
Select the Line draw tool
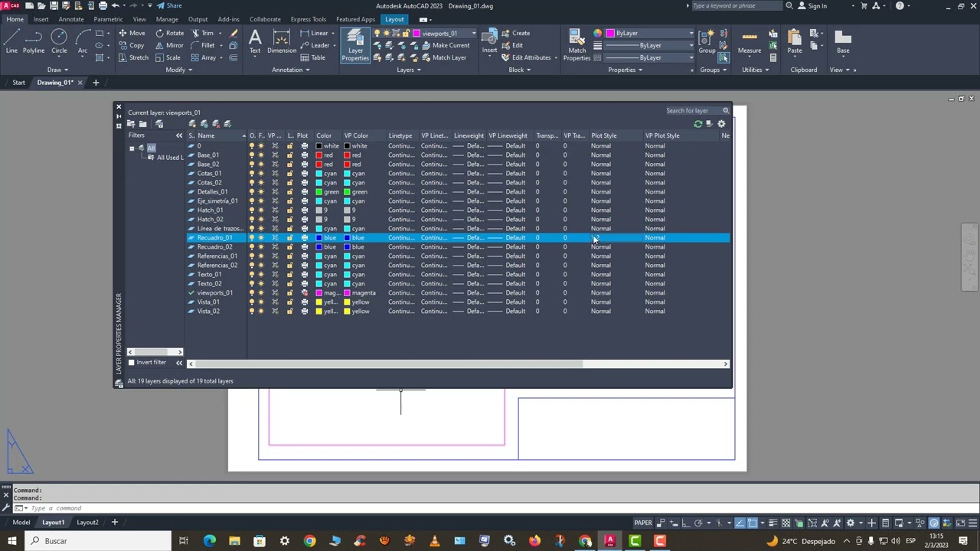click(x=11, y=42)
